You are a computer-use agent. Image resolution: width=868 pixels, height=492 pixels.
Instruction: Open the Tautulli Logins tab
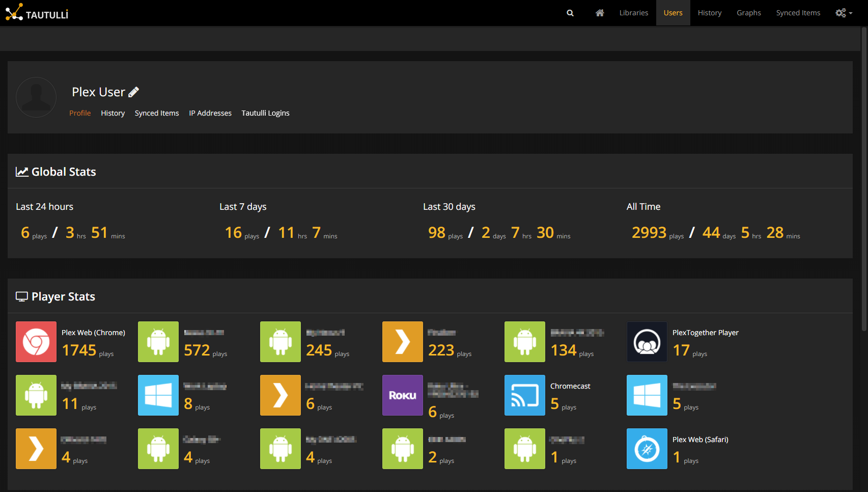click(265, 113)
